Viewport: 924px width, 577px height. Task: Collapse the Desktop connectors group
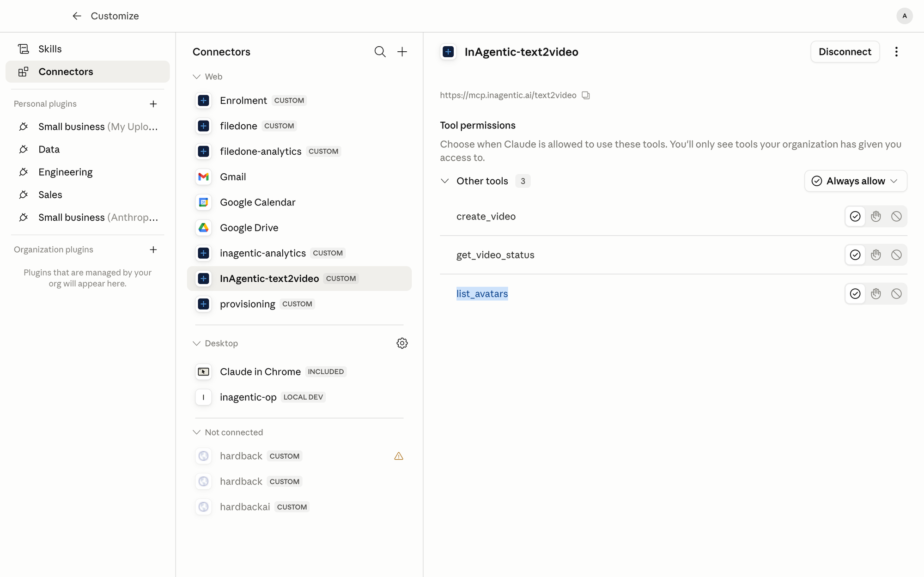(x=196, y=343)
